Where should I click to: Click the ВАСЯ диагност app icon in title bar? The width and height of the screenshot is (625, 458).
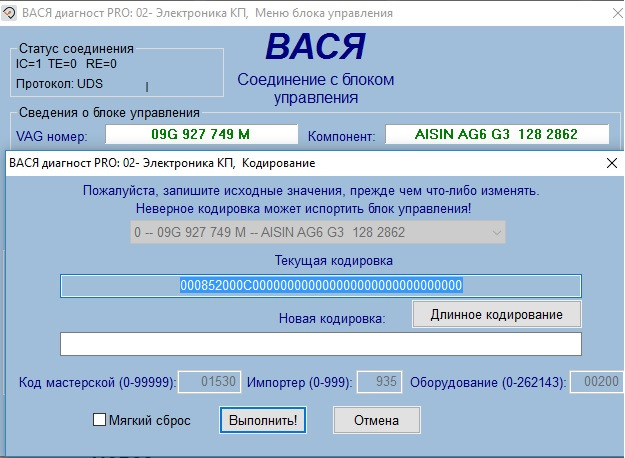click(x=9, y=13)
